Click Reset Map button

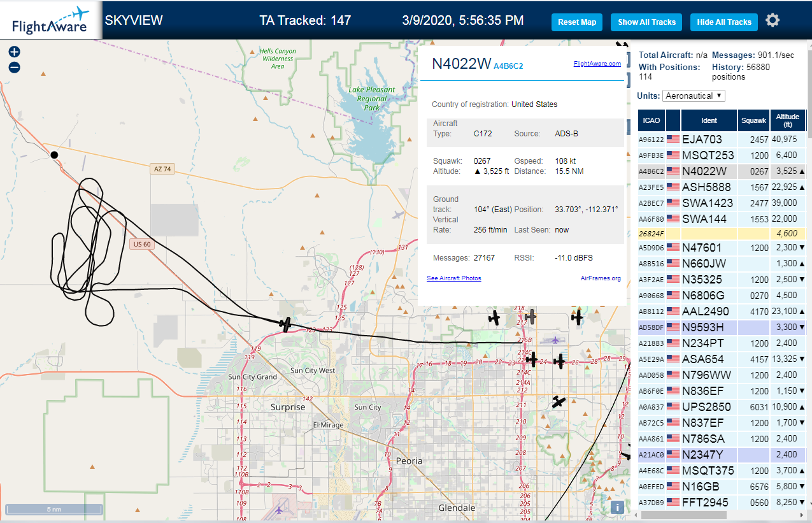tap(577, 22)
